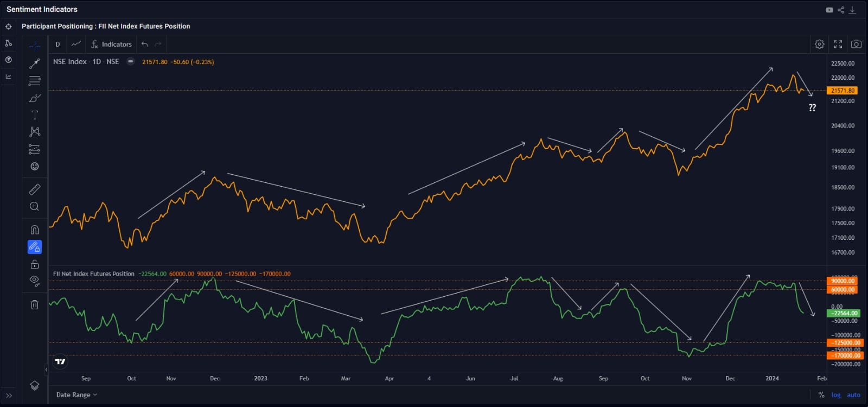Viewport: 868px width, 407px height.
Task: Click the Sentiment Indicators title
Action: [x=42, y=9]
